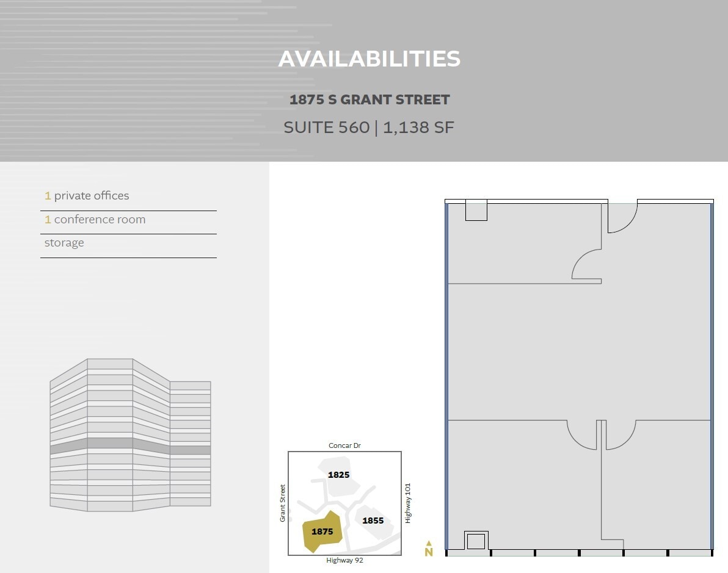Click the 1825 building footprint on map
Viewport: 728px width, 573px height.
click(339, 474)
